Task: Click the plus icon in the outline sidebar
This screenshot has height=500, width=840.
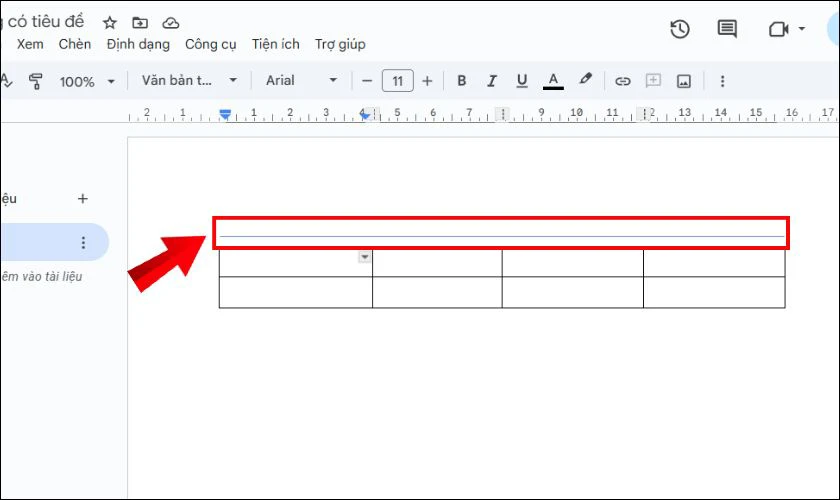Action: tap(82, 199)
